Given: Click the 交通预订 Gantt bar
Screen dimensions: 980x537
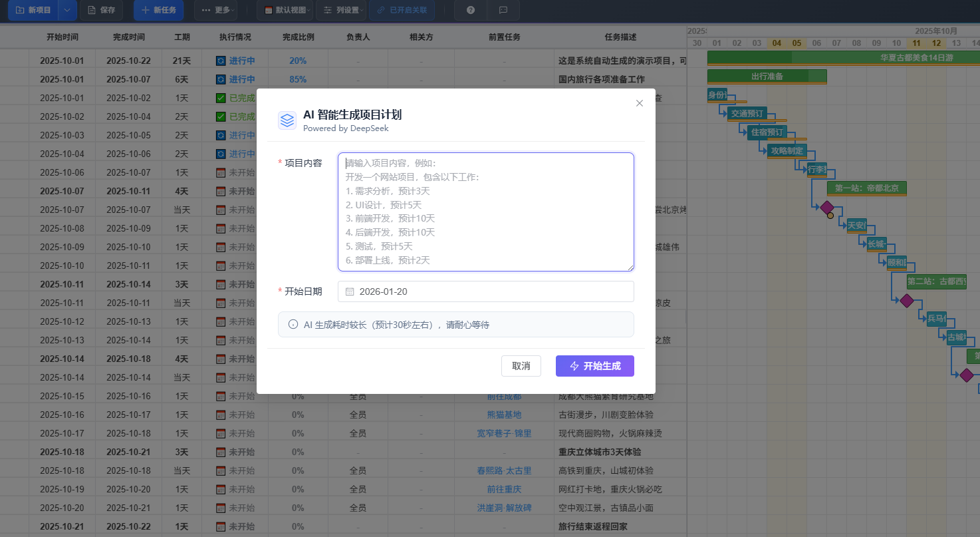Looking at the screenshot, I should 747,113.
